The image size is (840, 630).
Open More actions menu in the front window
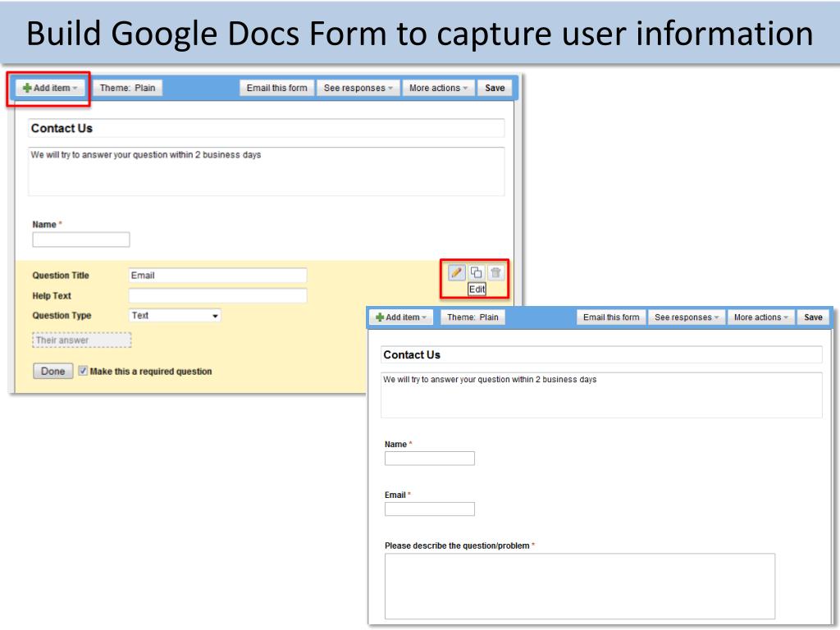tap(760, 317)
